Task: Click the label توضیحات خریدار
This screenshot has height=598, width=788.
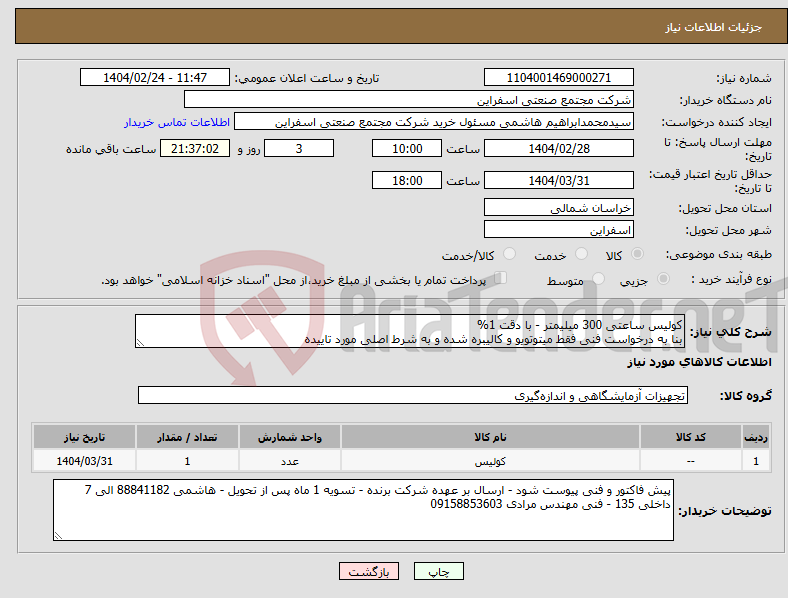Action: pos(725,511)
